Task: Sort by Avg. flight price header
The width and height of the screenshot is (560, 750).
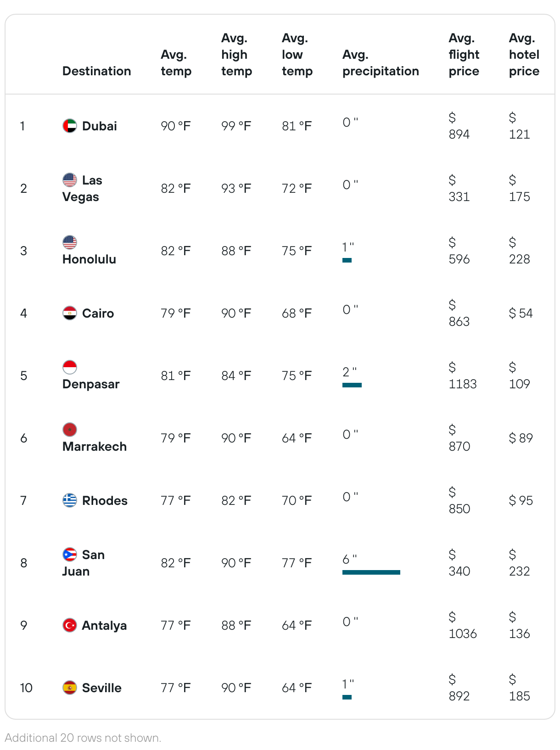Action: [464, 55]
